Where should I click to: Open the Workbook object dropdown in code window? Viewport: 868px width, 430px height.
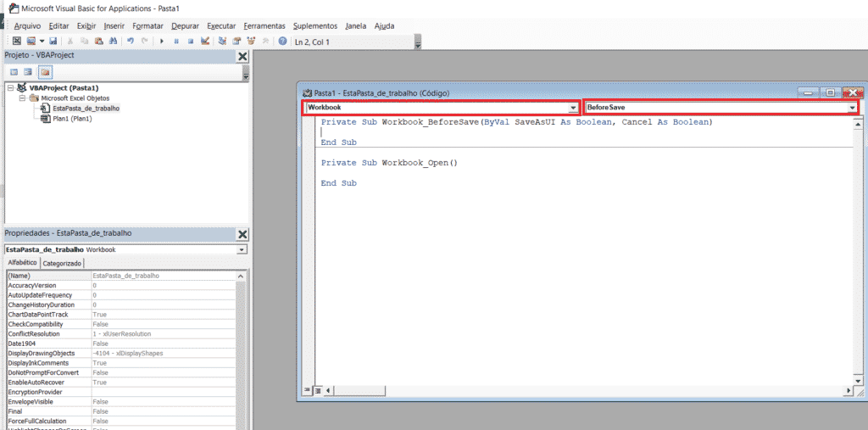pyautogui.click(x=573, y=108)
